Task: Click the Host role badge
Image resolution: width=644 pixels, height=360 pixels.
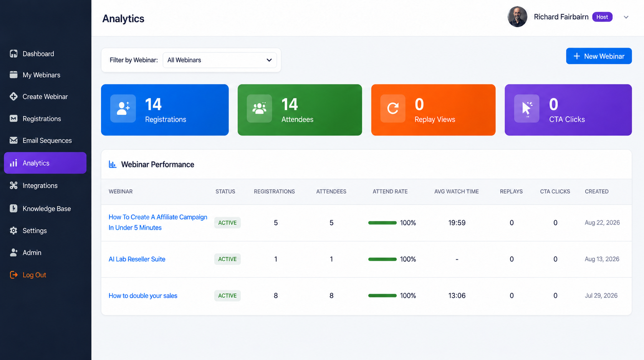Action: [602, 17]
